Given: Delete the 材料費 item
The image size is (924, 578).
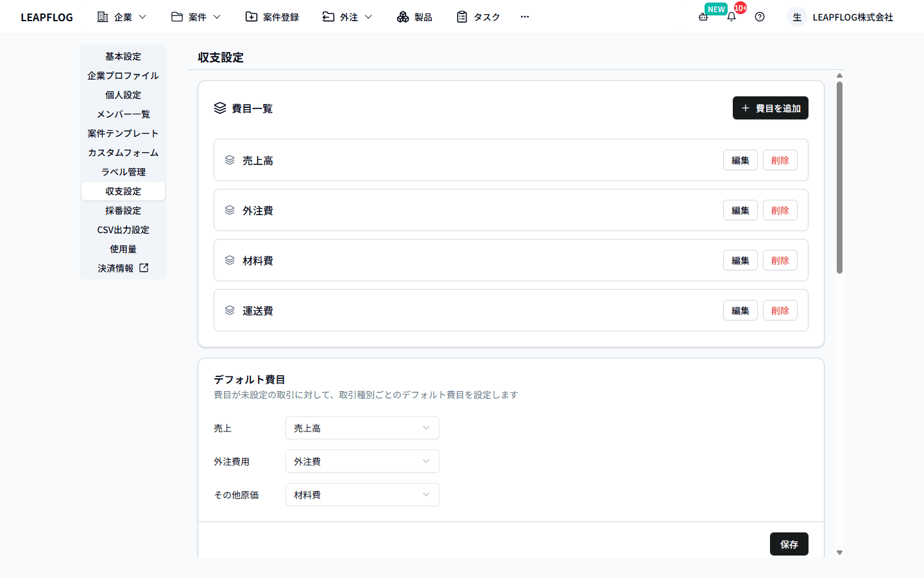Looking at the screenshot, I should pyautogui.click(x=780, y=261).
